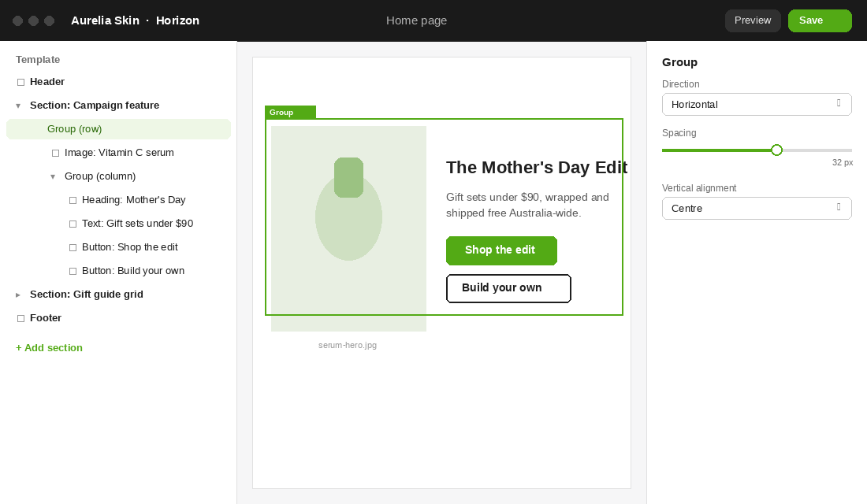Collapse Section: Campaign feature
This screenshot has width=867, height=504.
18,106
